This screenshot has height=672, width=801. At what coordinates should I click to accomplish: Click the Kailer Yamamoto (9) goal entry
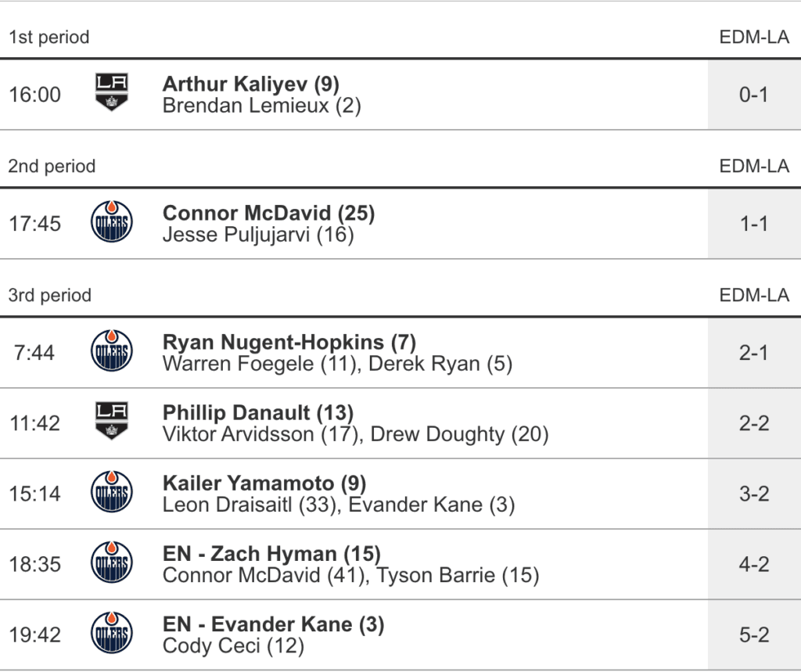[264, 483]
